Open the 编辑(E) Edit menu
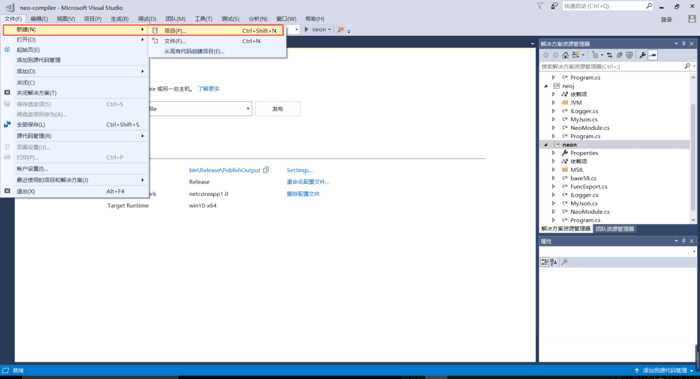 point(39,19)
